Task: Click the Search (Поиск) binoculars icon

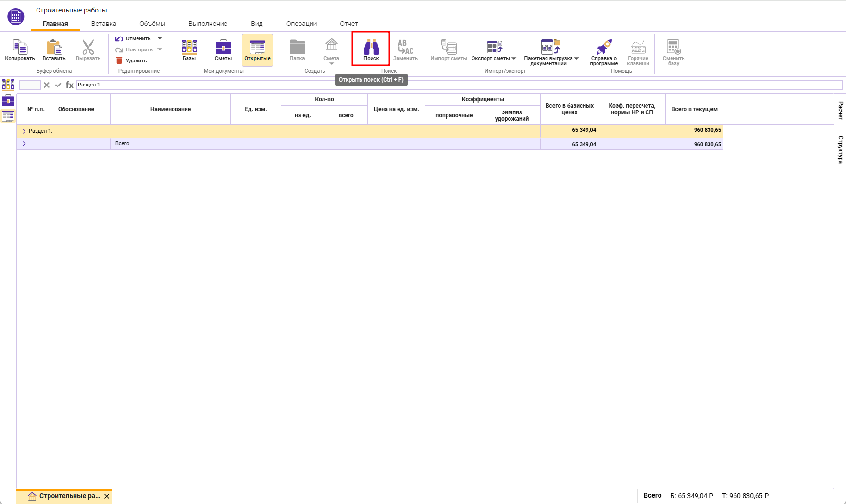Action: point(371,48)
